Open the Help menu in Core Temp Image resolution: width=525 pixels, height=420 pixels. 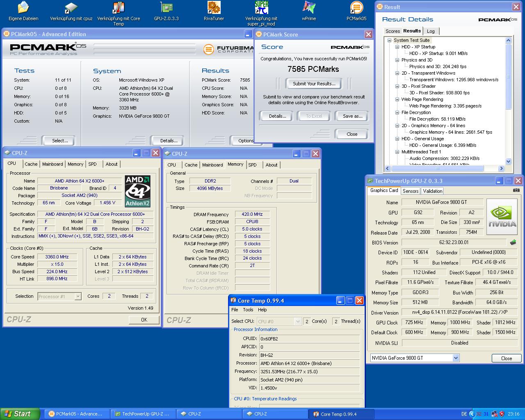pos(262,310)
